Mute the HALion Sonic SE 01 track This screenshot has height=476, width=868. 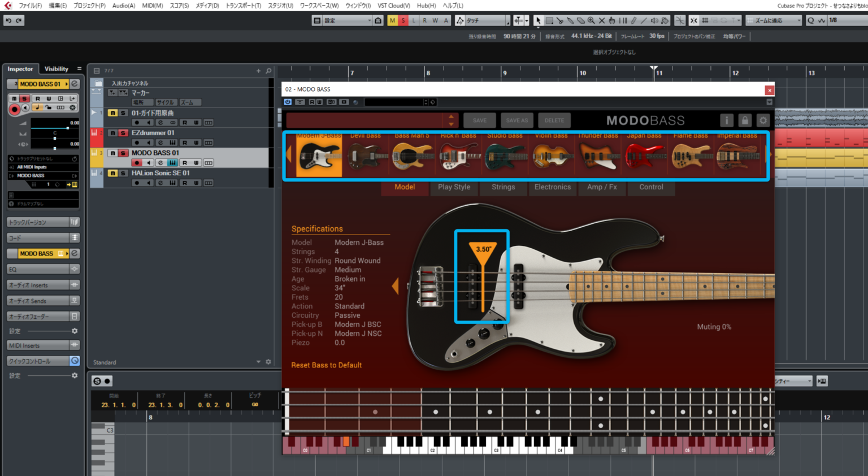click(113, 174)
